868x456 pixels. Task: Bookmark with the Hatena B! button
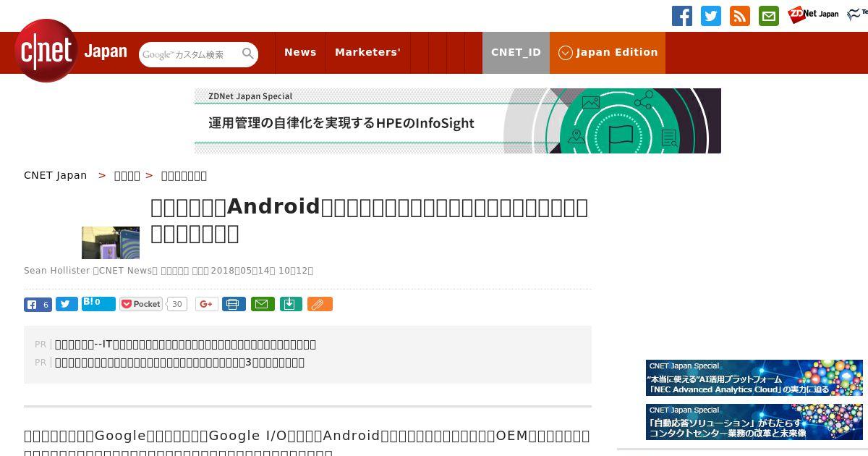coord(98,304)
